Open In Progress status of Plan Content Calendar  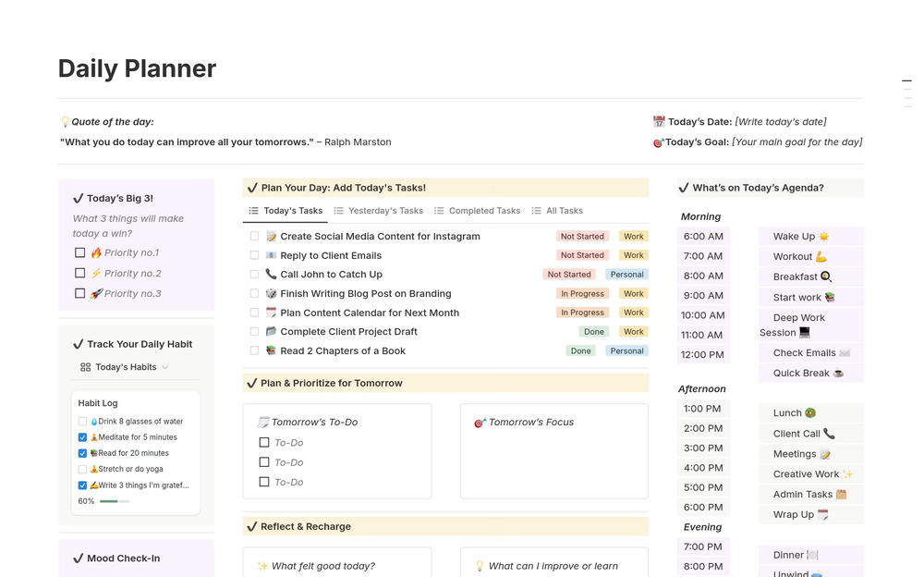point(582,313)
